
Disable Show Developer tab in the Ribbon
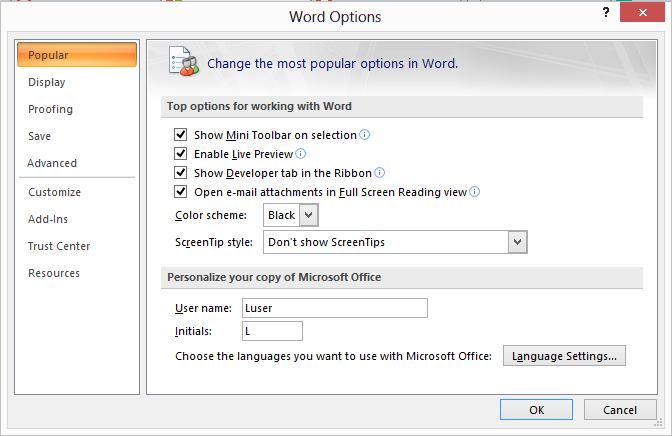coord(180,172)
